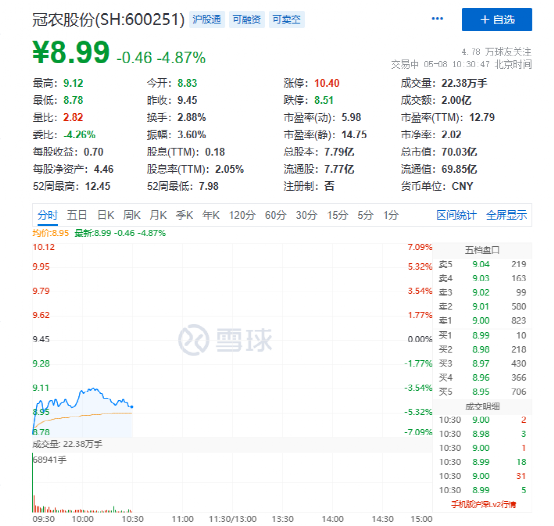Switch to the 60分 chart tab

[x=276, y=215]
